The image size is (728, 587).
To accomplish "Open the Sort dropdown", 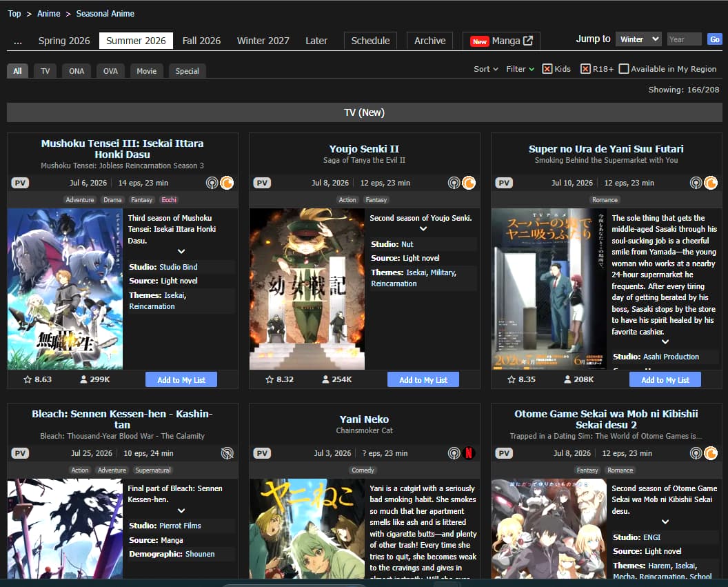I will click(485, 69).
